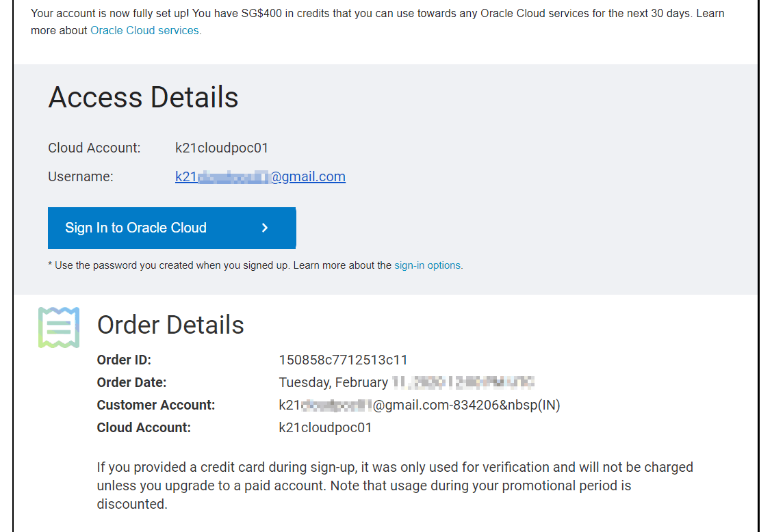Select the Order ID value 150858c7712513c11
This screenshot has height=532, width=772.
point(343,360)
